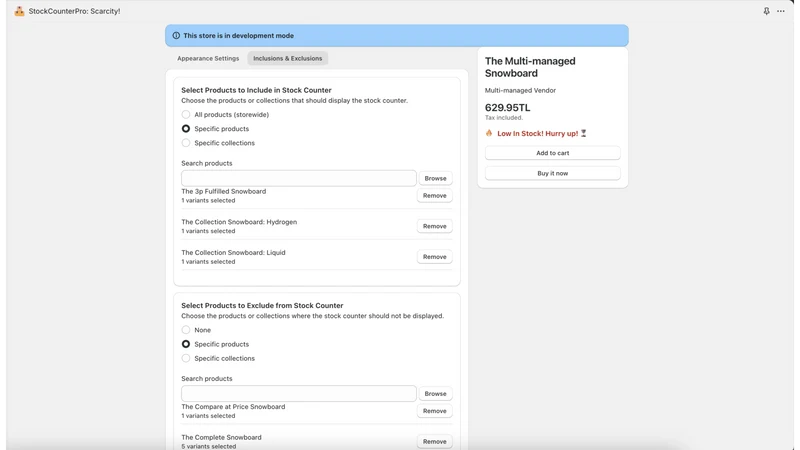Click The Collection Snowboard: Liquid name

233,253
